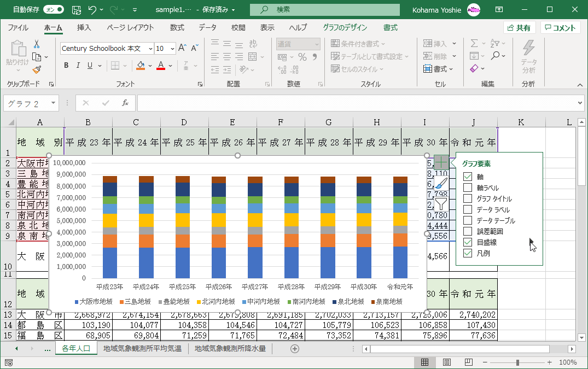Click the green Chart Elements plus button
This screenshot has width=588, height=369.
coord(441,162)
